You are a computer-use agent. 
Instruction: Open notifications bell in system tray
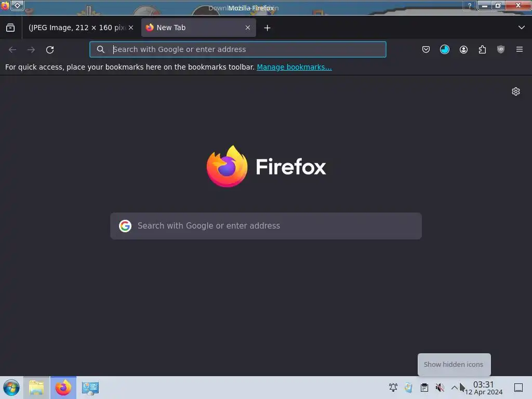click(x=393, y=388)
